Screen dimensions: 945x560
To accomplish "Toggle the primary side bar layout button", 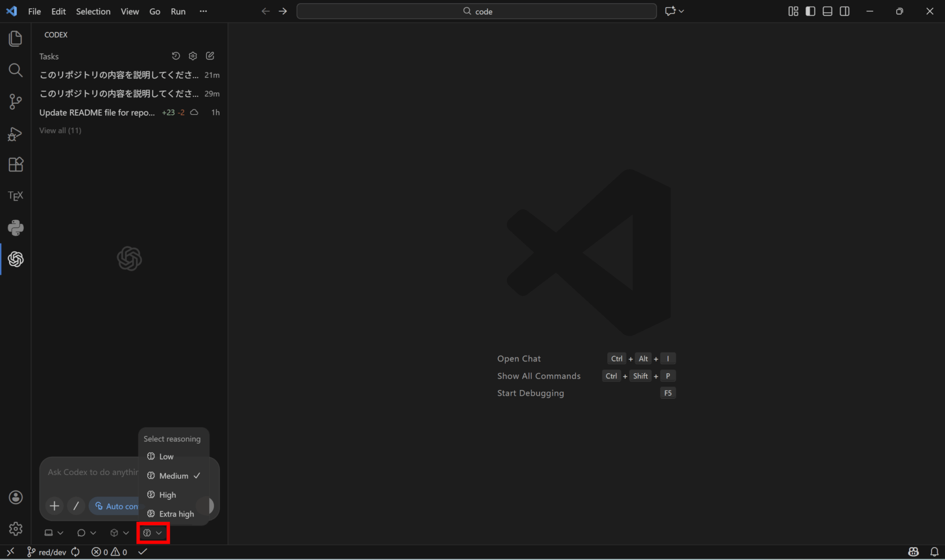I will (x=810, y=11).
